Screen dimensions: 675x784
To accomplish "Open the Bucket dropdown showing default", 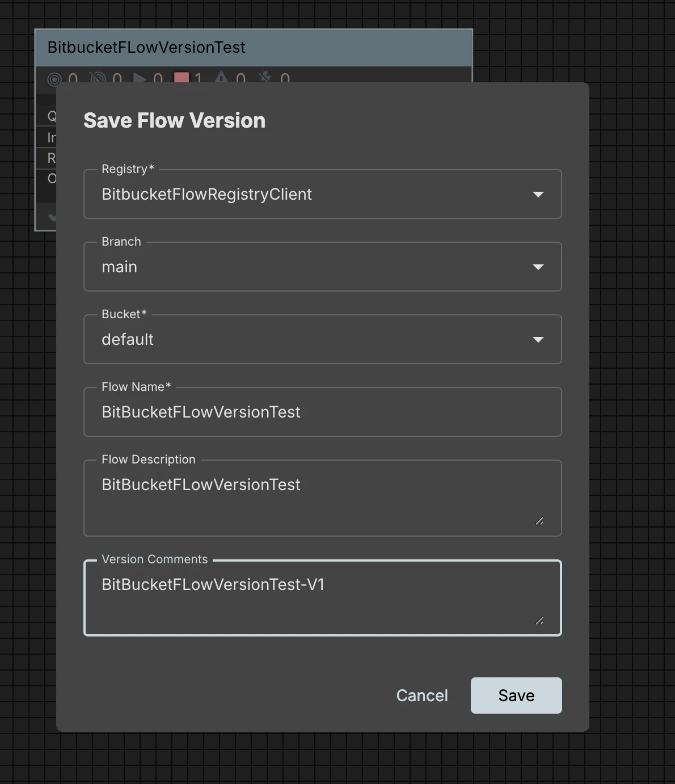I will (322, 339).
